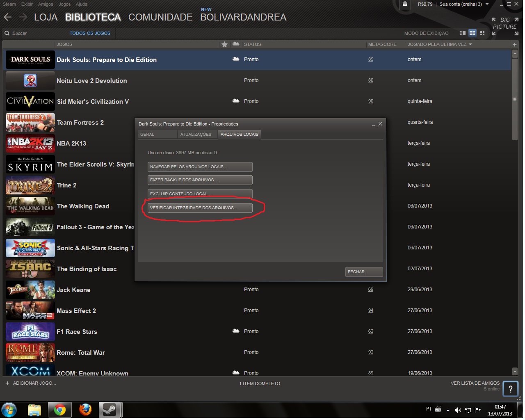This screenshot has width=525, height=420.
Task: Open BOLIVARDANDREA profile section
Action: (x=243, y=17)
